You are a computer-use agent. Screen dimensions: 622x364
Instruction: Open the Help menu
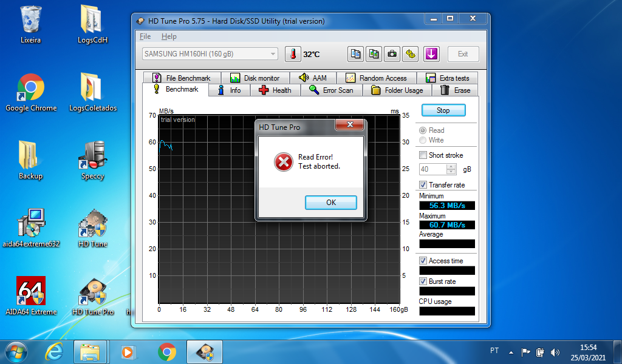point(169,36)
